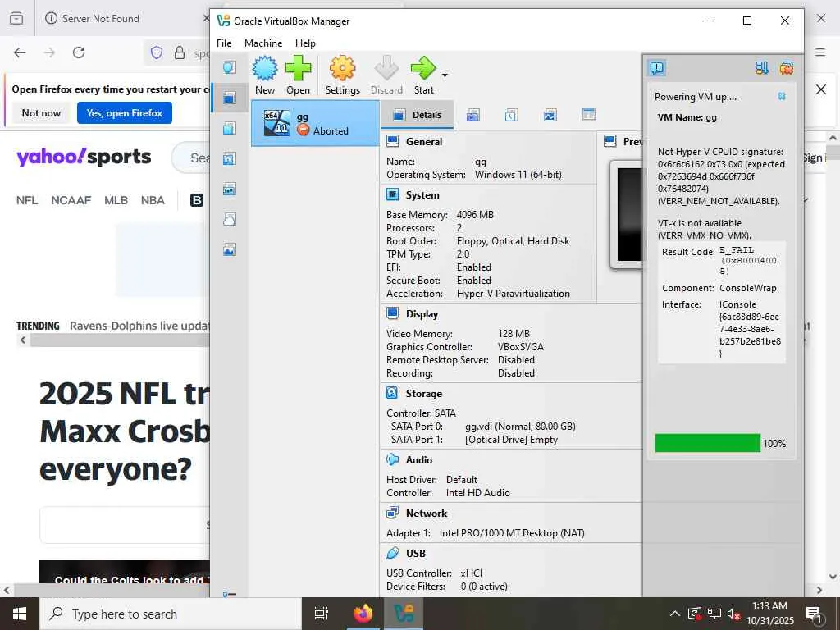This screenshot has height=630, width=840.
Task: Expand the Start button dropdown arrow
Action: pyautogui.click(x=445, y=75)
